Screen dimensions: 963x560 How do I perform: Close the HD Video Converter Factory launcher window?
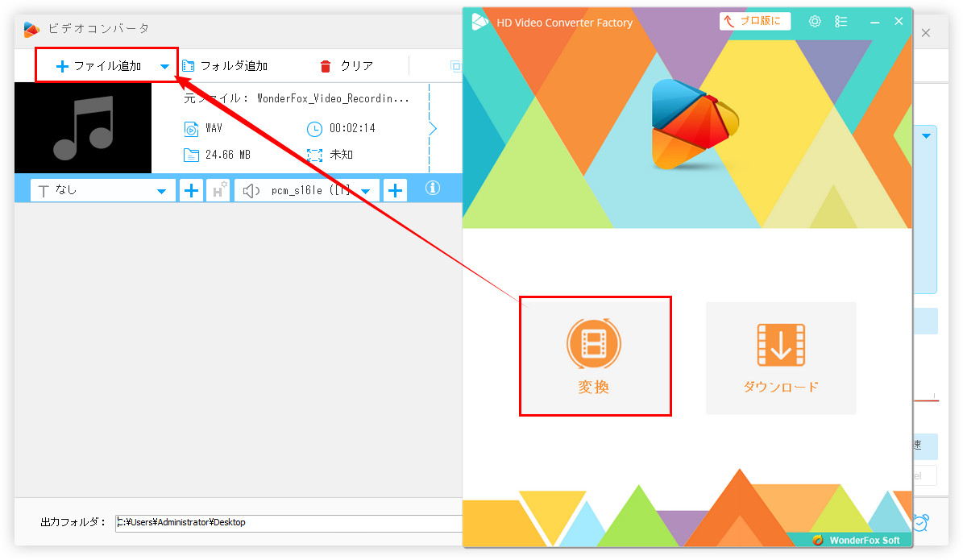coord(899,22)
